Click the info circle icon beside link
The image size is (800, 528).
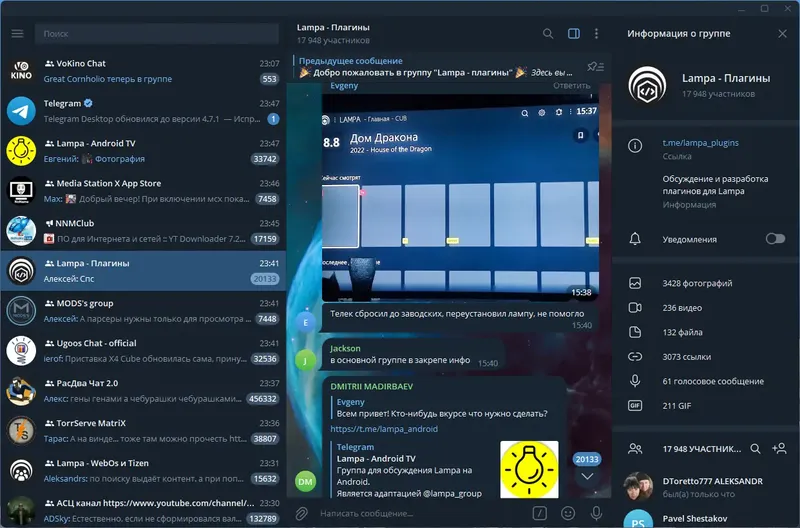635,146
